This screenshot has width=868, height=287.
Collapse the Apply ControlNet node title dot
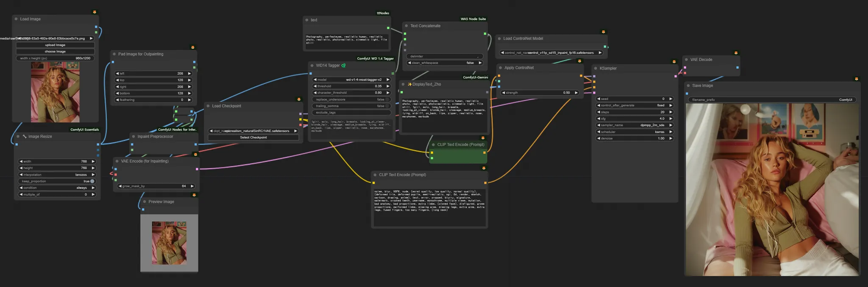(x=501, y=68)
